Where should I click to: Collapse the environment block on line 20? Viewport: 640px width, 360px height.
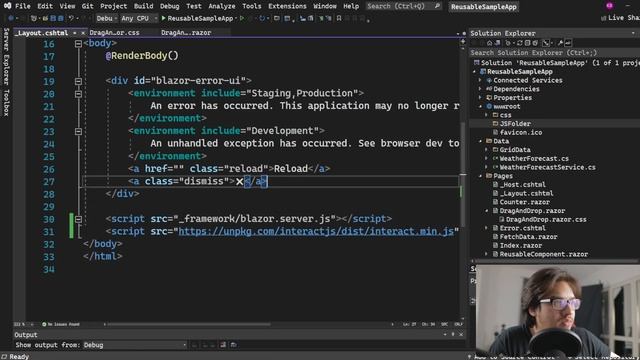78,94
